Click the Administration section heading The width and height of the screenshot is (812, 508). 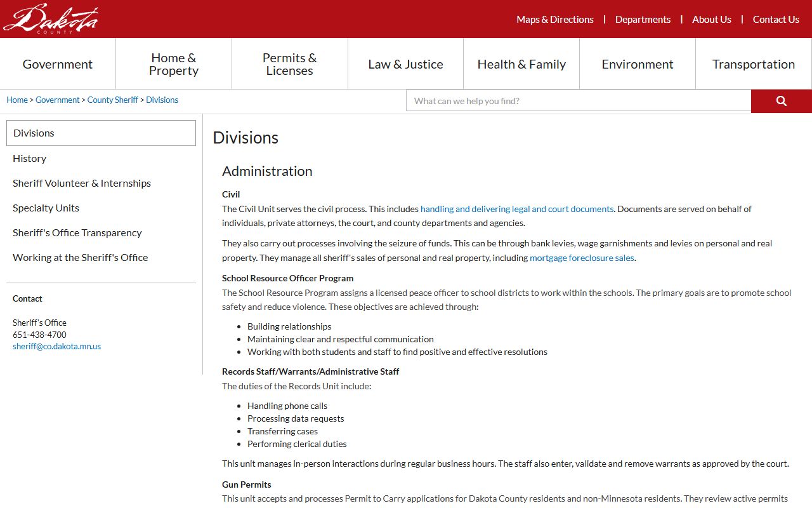coord(267,171)
